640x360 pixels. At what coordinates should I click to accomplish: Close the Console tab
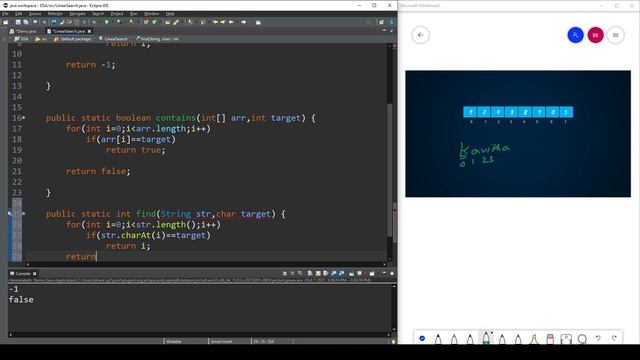(35, 273)
